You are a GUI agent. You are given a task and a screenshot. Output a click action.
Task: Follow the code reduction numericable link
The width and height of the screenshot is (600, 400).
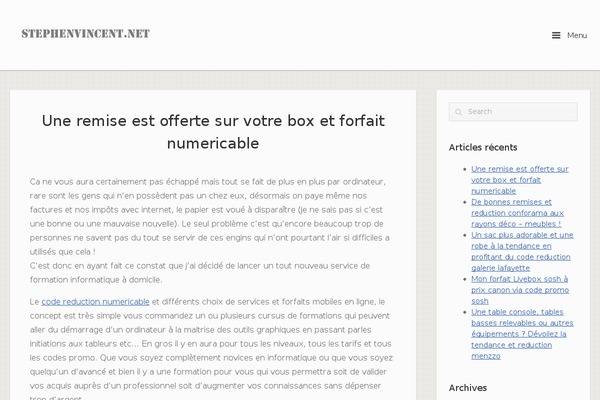coord(95,302)
